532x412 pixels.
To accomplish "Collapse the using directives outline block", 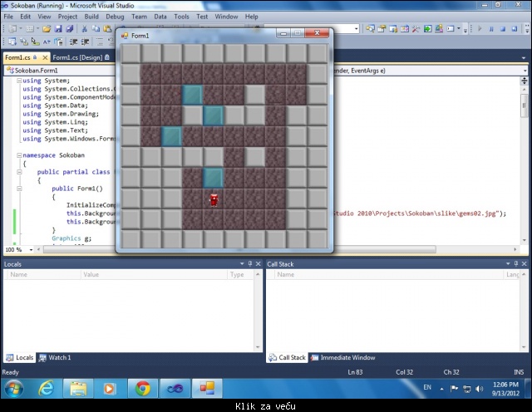I will (x=19, y=81).
